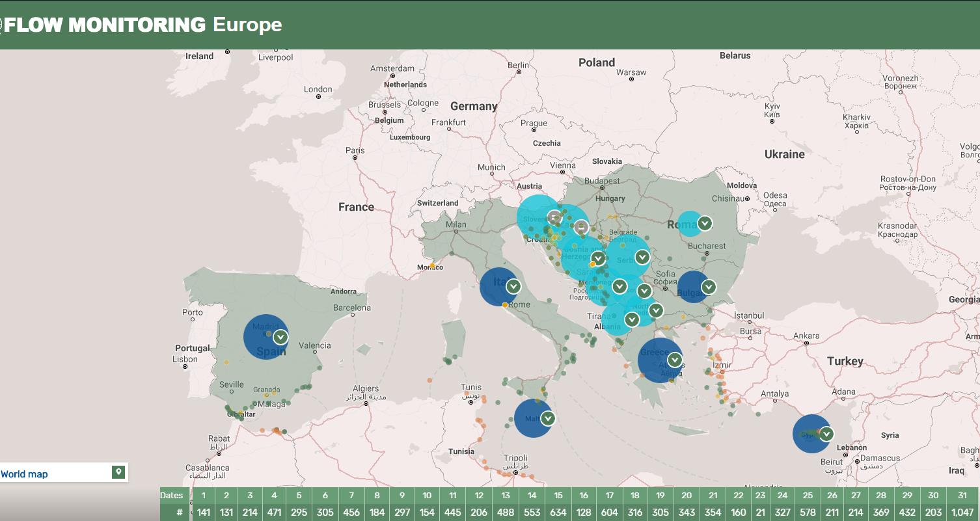Click the map pin icon beside World map

coord(118,472)
